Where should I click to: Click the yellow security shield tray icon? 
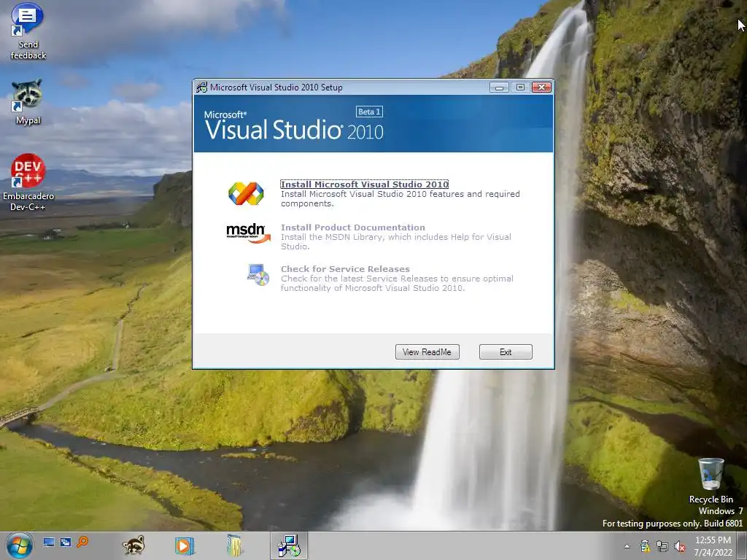(645, 546)
